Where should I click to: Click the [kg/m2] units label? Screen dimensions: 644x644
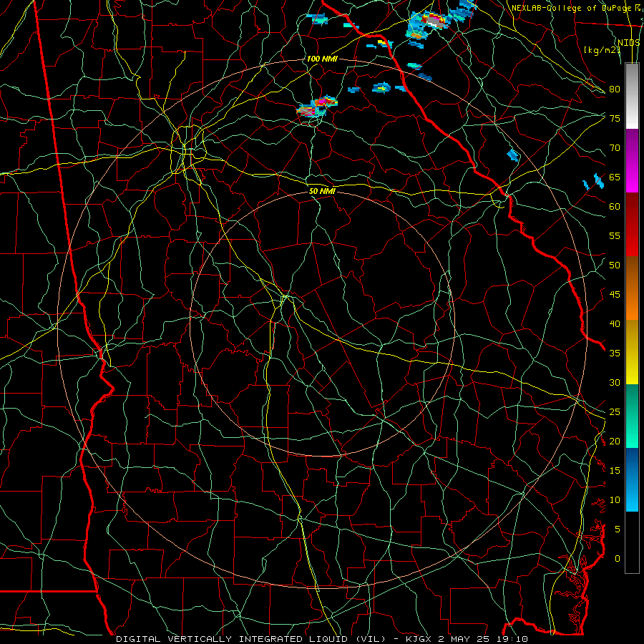[602, 50]
